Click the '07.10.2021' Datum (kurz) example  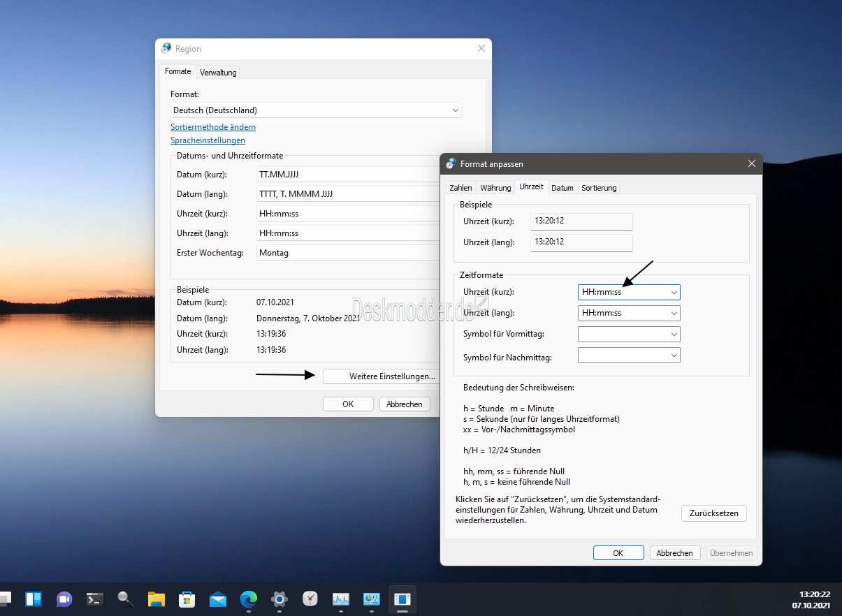(275, 302)
